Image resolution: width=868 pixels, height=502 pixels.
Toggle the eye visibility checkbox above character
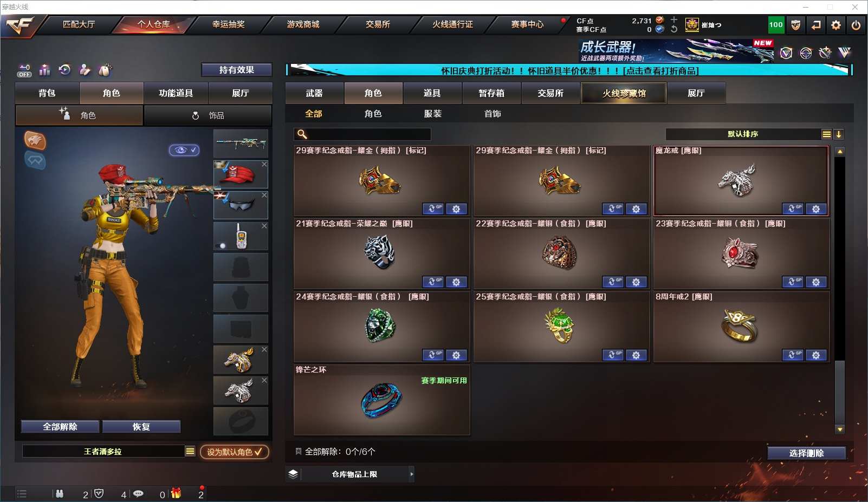(184, 150)
